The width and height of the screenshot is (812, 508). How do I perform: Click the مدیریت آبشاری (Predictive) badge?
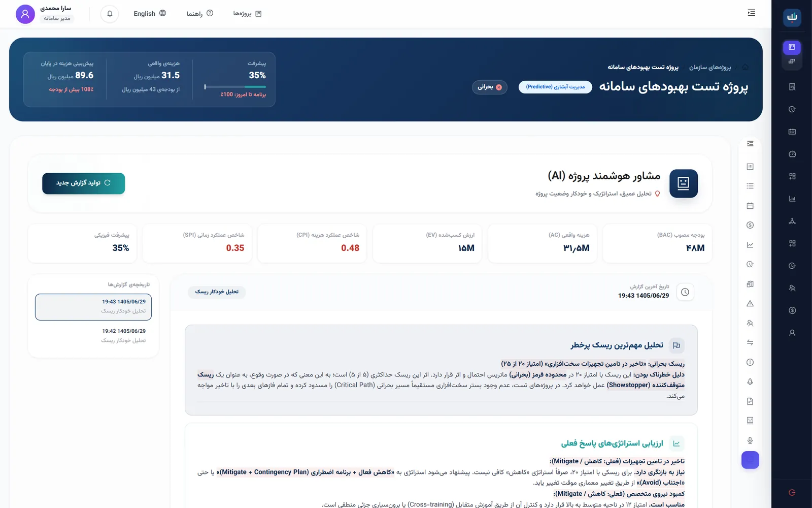[x=555, y=87]
